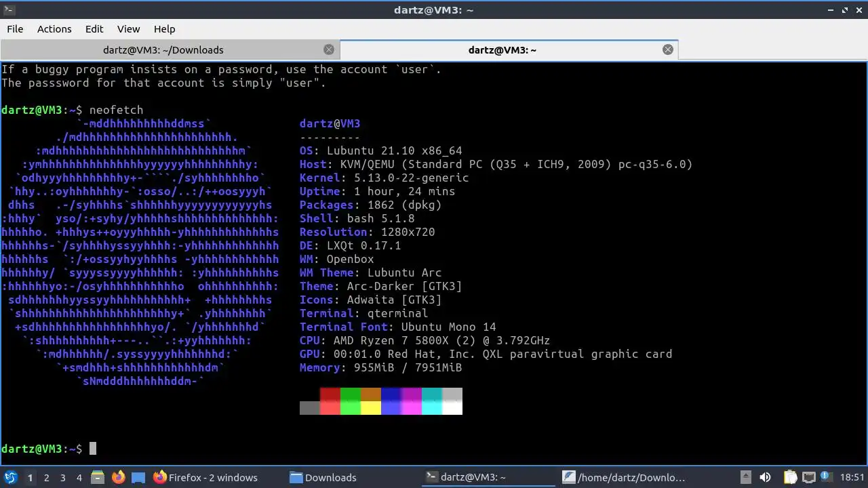Click the show desktop icon in panel

138,477
